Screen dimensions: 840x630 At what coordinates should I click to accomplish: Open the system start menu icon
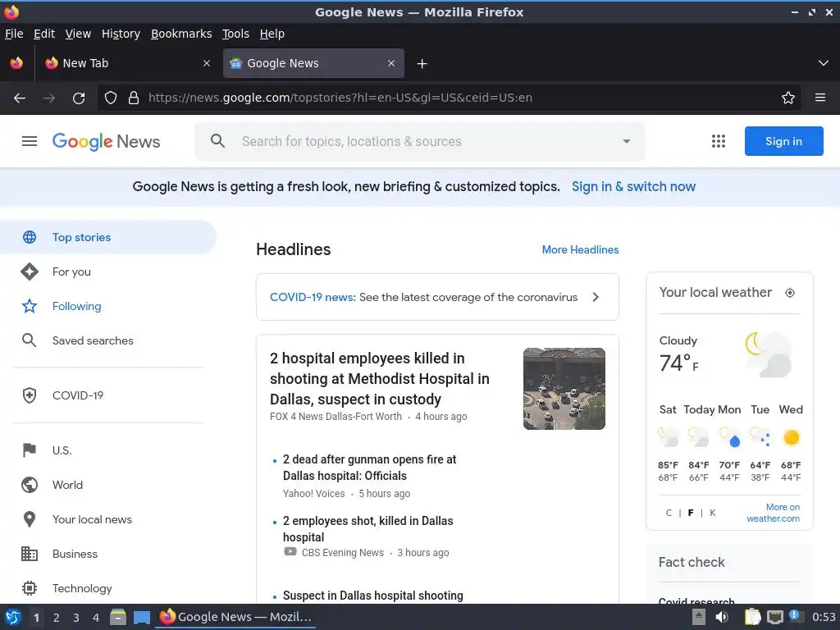(13, 617)
